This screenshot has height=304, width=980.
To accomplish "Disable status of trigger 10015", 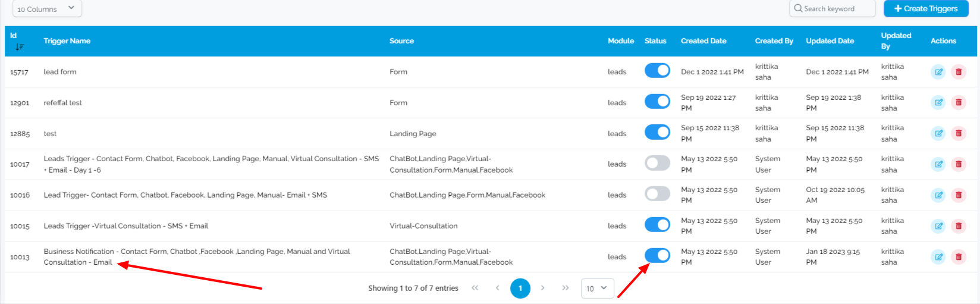I will (657, 225).
